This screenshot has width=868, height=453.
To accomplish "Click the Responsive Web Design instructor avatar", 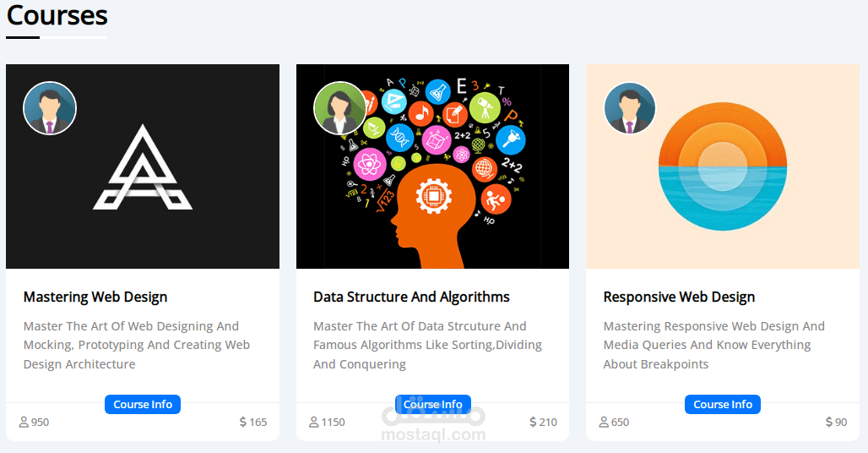I will pos(630,108).
